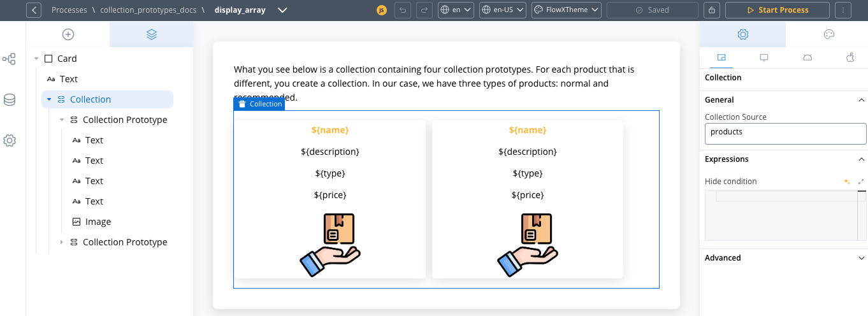Viewport: 868px width, 316px height.
Task: Switch to the settings gear properties tab
Action: point(742,34)
